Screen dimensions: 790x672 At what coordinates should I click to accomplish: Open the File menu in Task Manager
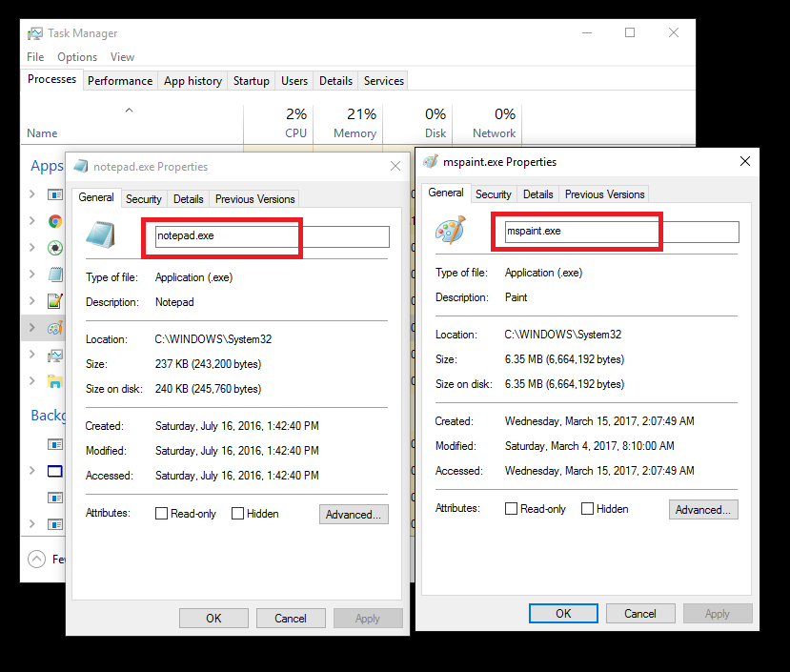[x=35, y=57]
